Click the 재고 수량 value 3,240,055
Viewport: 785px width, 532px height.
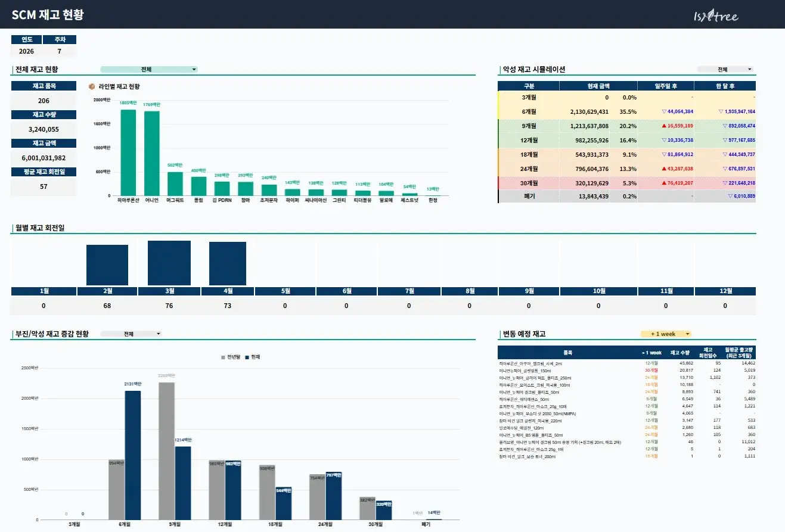[x=44, y=129]
